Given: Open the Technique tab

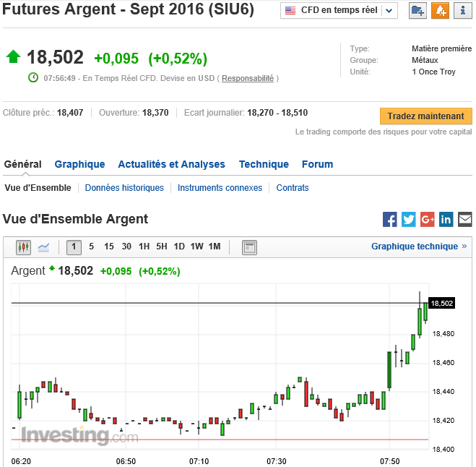Looking at the screenshot, I should [x=264, y=164].
